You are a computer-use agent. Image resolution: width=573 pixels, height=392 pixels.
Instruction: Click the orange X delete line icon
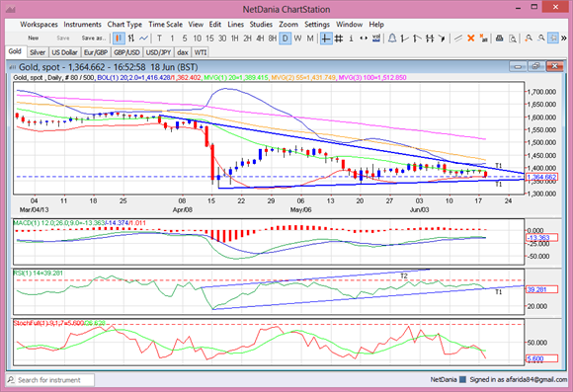coord(470,38)
